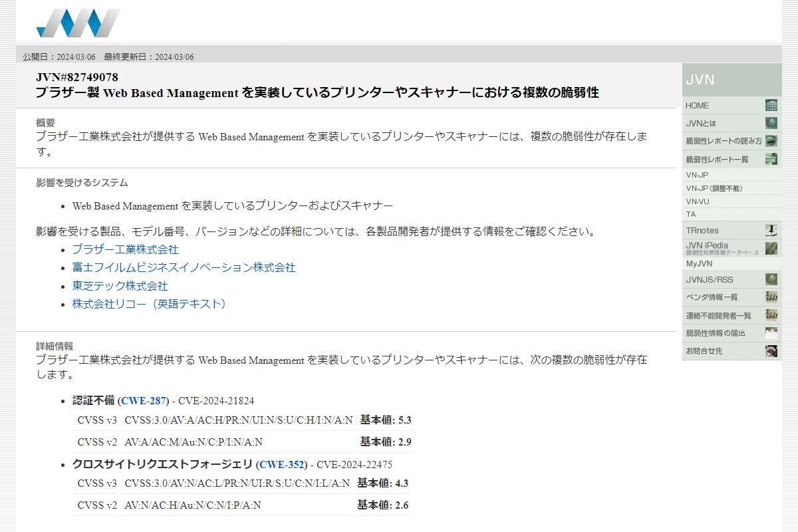Follow the ブラザー工業株式会社 link

(x=125, y=249)
